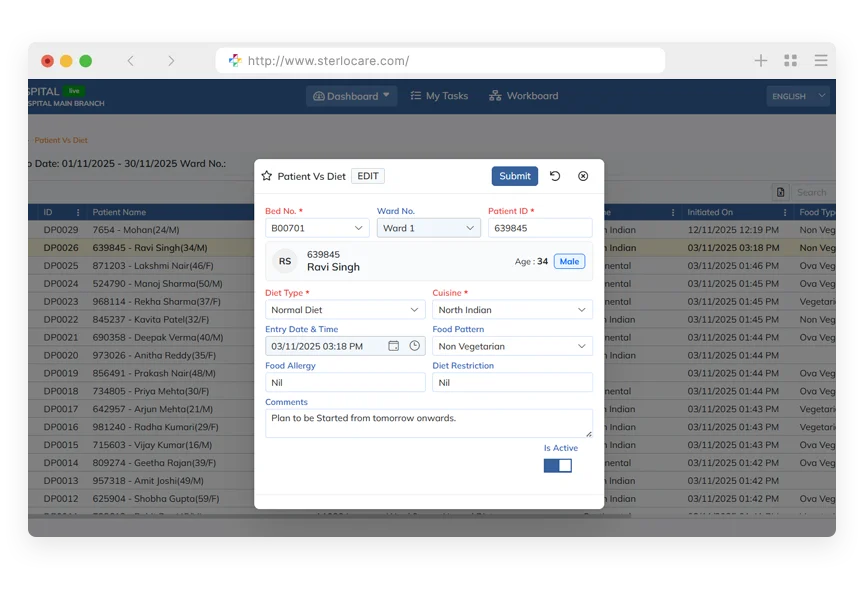The image size is (858, 606).
Task: Open the browser tab grid overview icon
Action: pyautogui.click(x=791, y=61)
